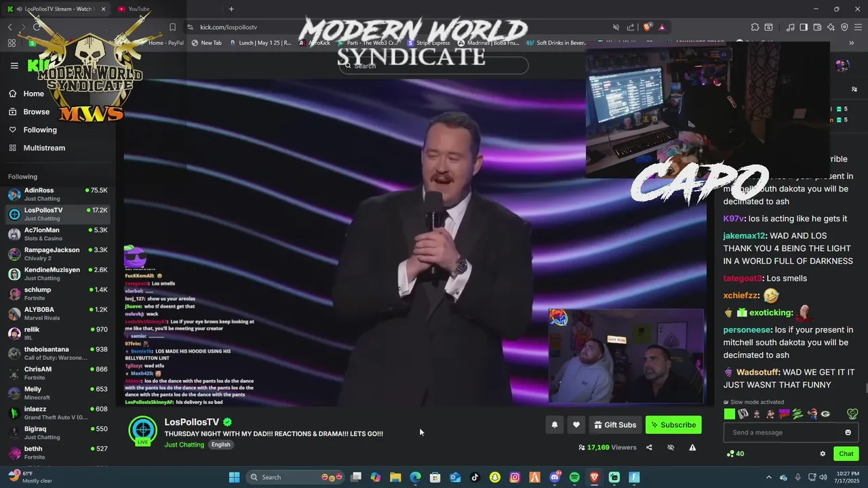Toggle stream notifications bell button
The width and height of the screenshot is (868, 488).
tap(554, 425)
